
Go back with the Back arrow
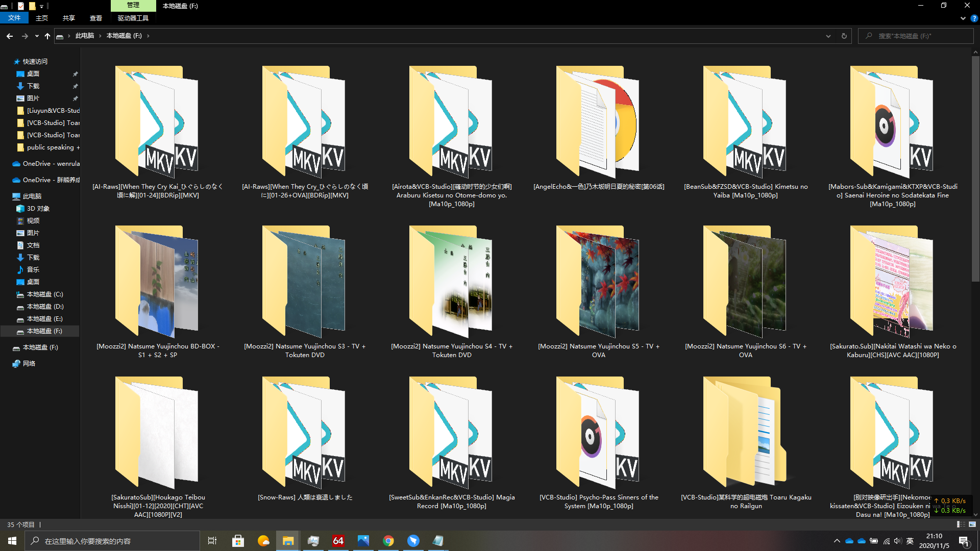[x=10, y=36]
